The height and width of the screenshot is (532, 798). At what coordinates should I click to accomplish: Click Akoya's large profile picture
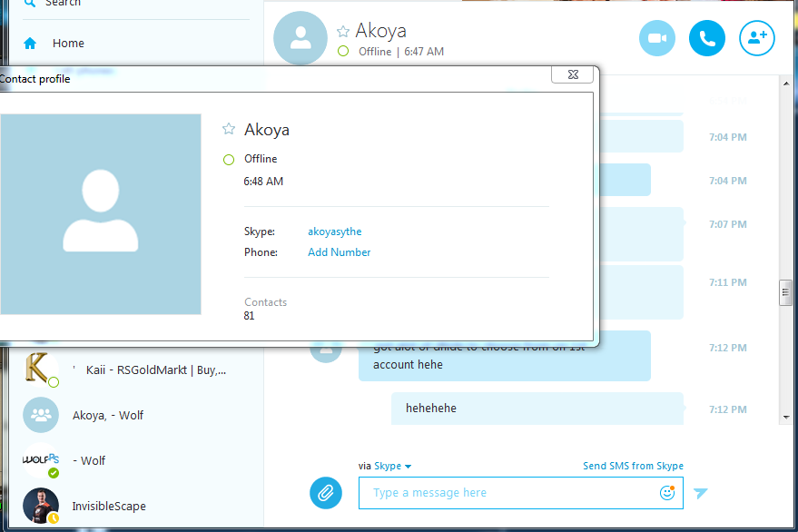click(x=101, y=214)
